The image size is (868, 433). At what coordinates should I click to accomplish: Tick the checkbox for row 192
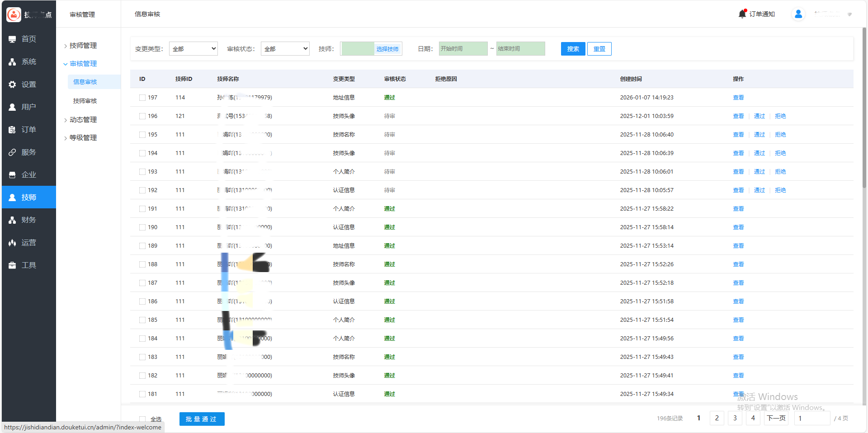(142, 190)
